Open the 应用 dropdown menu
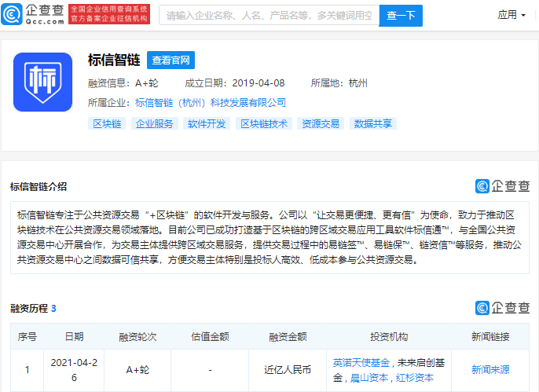The width and height of the screenshot is (539, 392). click(x=511, y=15)
